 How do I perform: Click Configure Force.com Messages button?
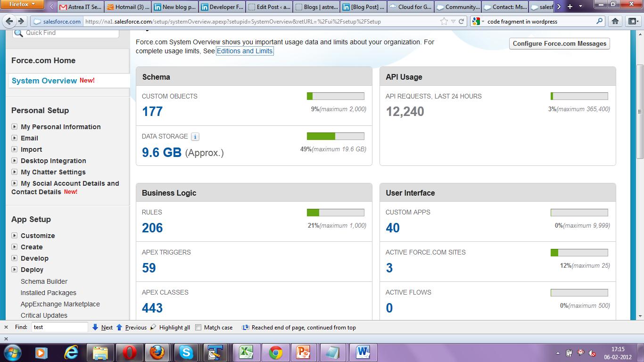pyautogui.click(x=560, y=43)
